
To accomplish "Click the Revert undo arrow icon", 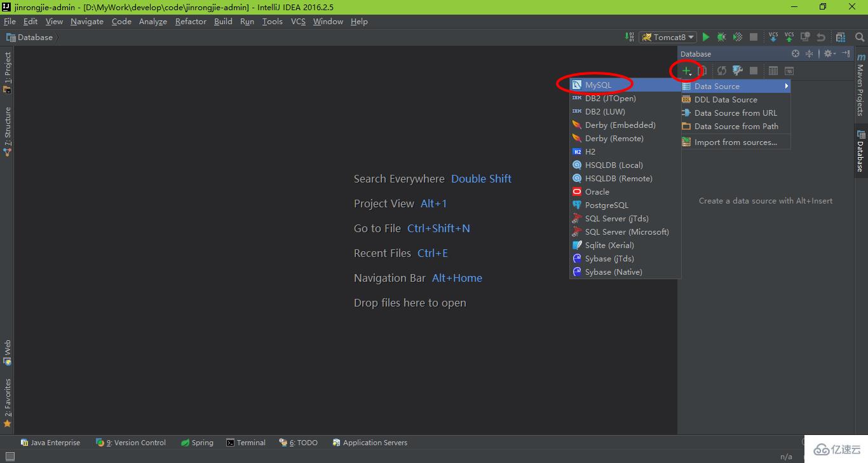I will pyautogui.click(x=821, y=38).
